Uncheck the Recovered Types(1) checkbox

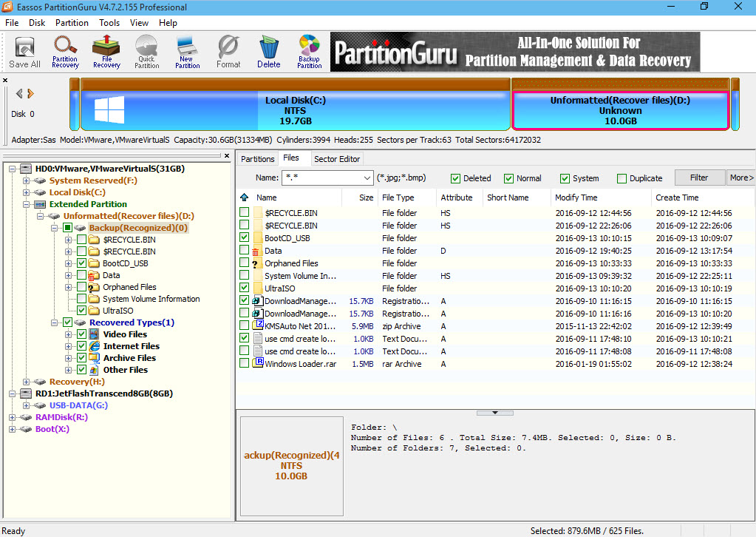pos(67,322)
